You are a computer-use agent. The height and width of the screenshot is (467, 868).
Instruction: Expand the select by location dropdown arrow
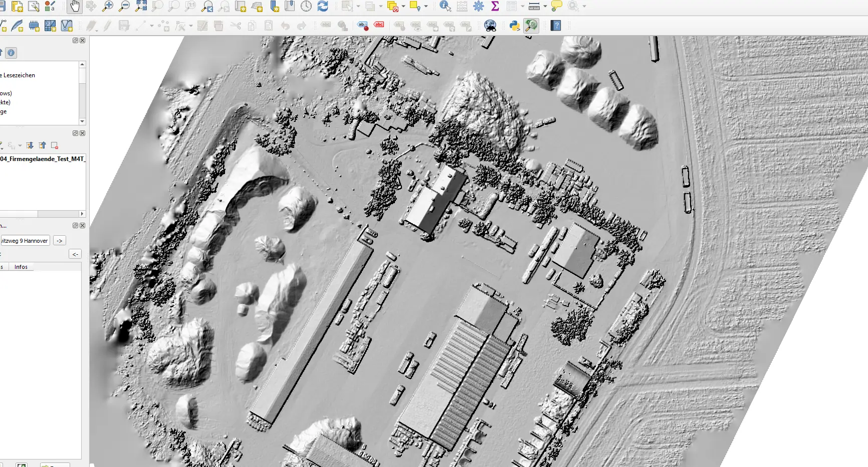(426, 7)
